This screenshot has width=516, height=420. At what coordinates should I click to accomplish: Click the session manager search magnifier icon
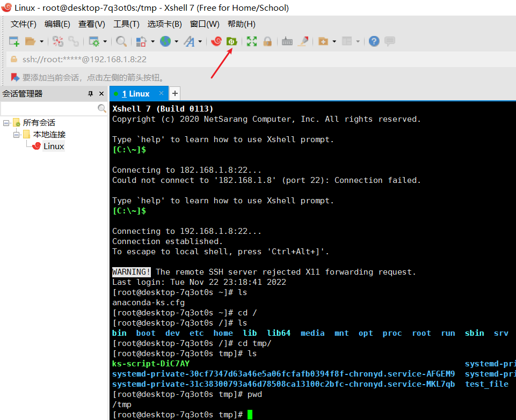[102, 108]
